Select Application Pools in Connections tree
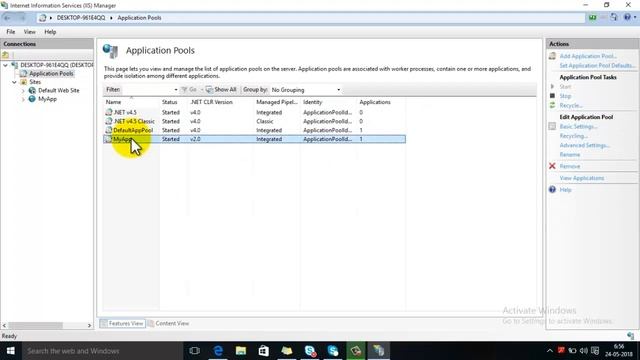The image size is (640, 360). click(x=51, y=73)
